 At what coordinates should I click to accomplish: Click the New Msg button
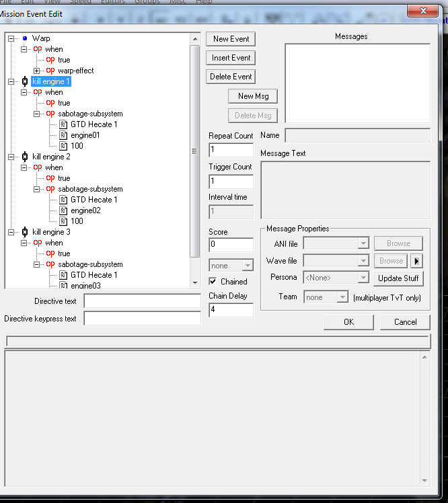pos(253,96)
